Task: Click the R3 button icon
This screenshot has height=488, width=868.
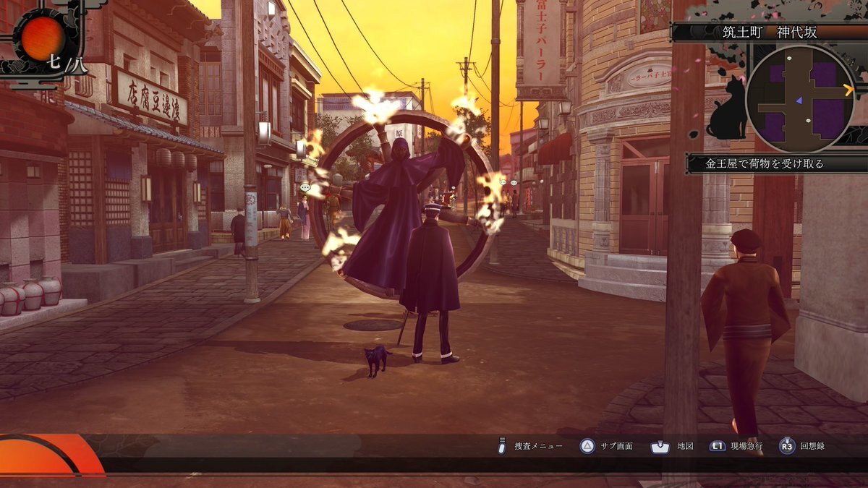Action: click(x=787, y=446)
